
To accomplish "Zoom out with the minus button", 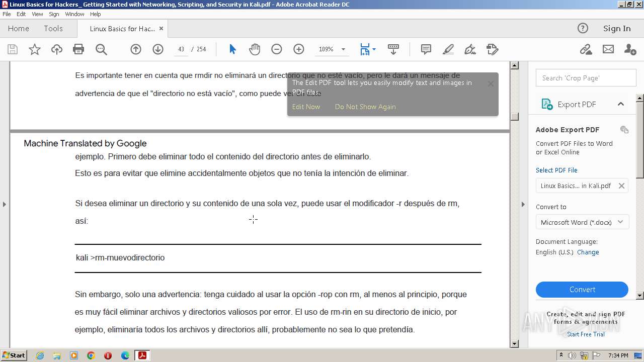I will click(277, 49).
